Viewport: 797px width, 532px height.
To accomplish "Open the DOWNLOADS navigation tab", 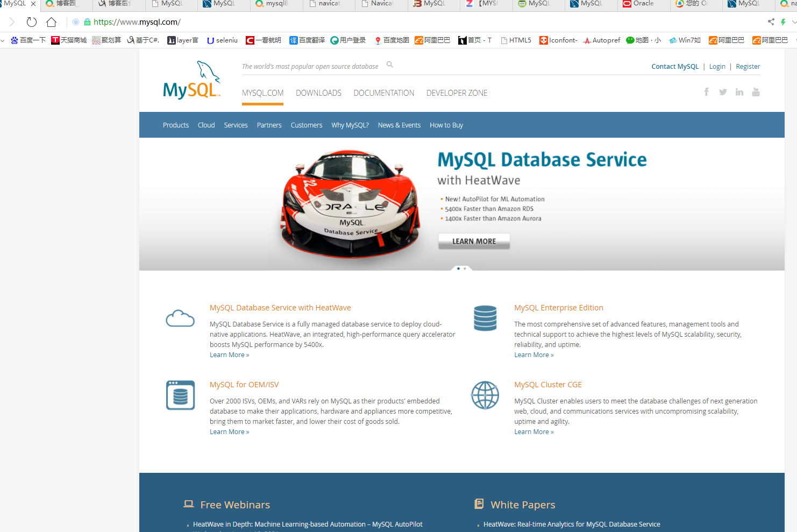I will 318,93.
